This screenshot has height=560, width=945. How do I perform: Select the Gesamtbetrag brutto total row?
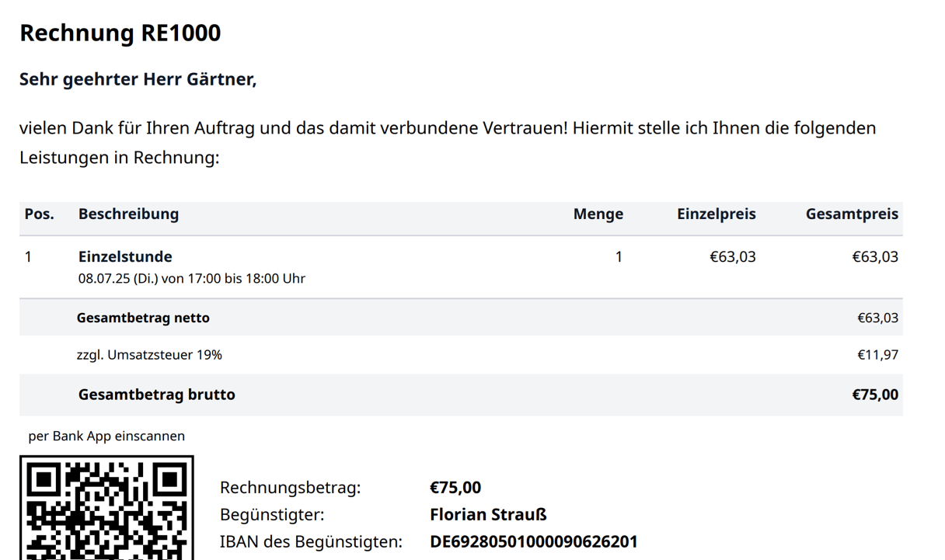[x=157, y=395]
